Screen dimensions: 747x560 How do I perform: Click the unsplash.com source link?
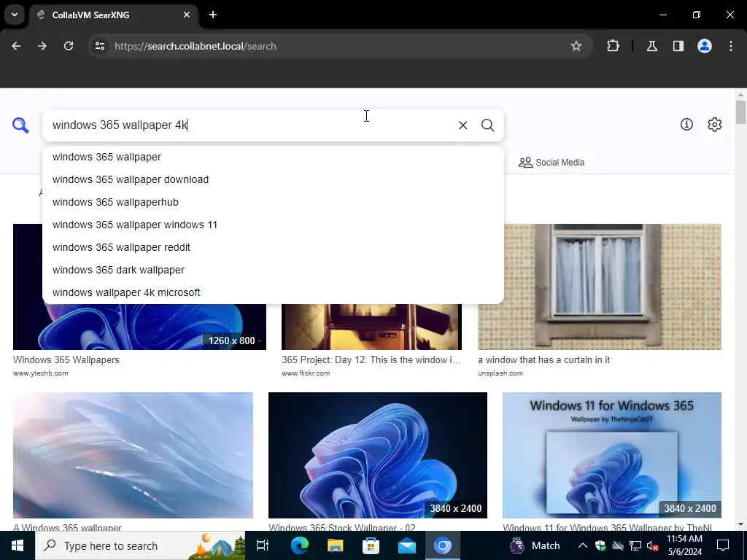click(500, 373)
